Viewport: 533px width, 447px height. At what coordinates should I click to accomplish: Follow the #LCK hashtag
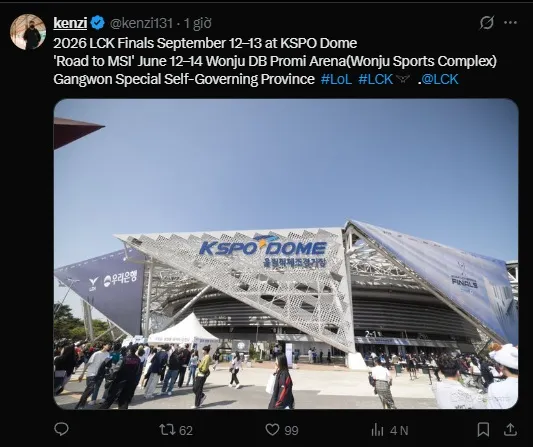[x=376, y=79]
